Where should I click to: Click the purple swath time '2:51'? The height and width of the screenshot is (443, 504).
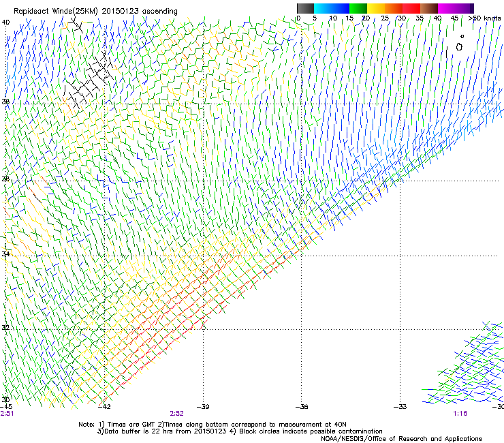point(7,414)
